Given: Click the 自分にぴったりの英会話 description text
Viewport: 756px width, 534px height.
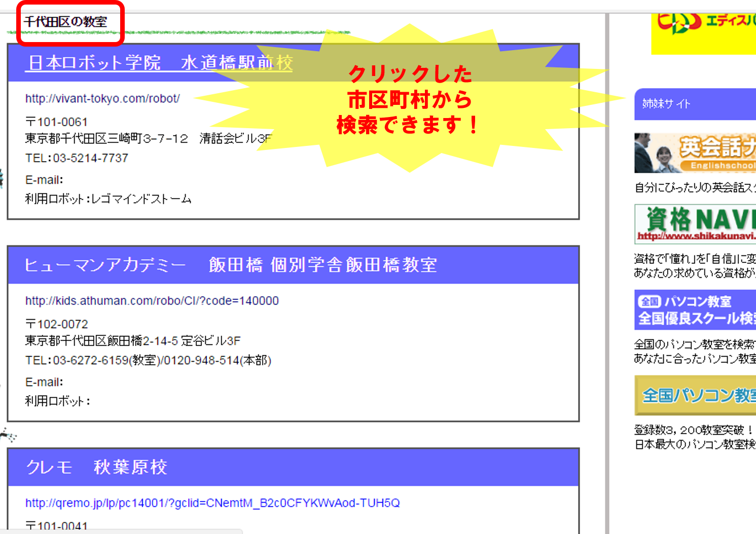Looking at the screenshot, I should point(695,187).
